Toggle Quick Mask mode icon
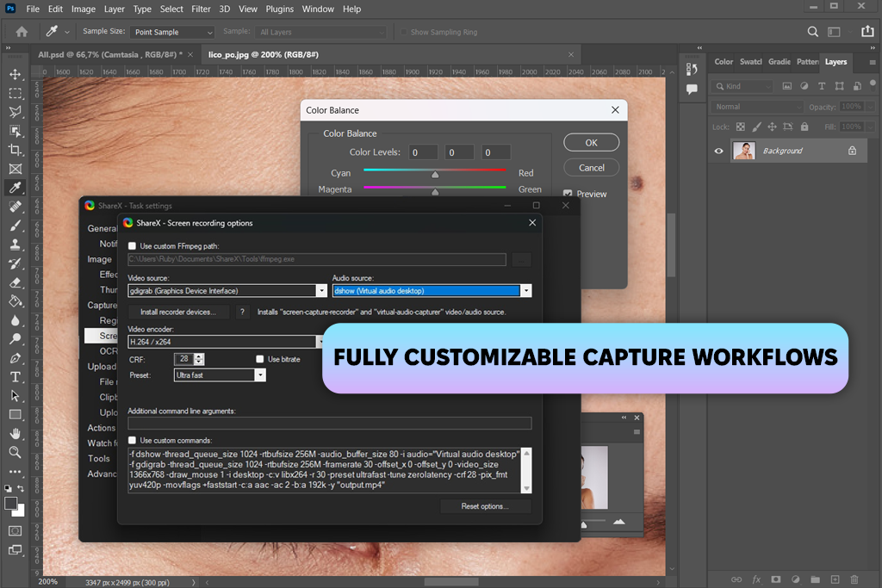Screen dimensions: 882x588 click(16, 530)
